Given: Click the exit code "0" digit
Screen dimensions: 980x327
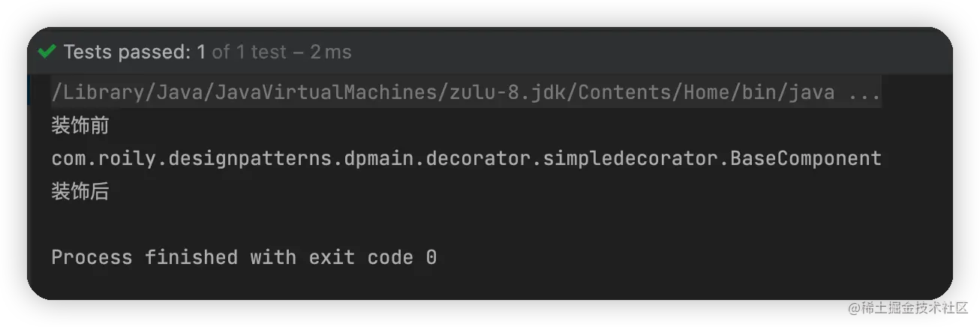Looking at the screenshot, I should click(x=431, y=258).
